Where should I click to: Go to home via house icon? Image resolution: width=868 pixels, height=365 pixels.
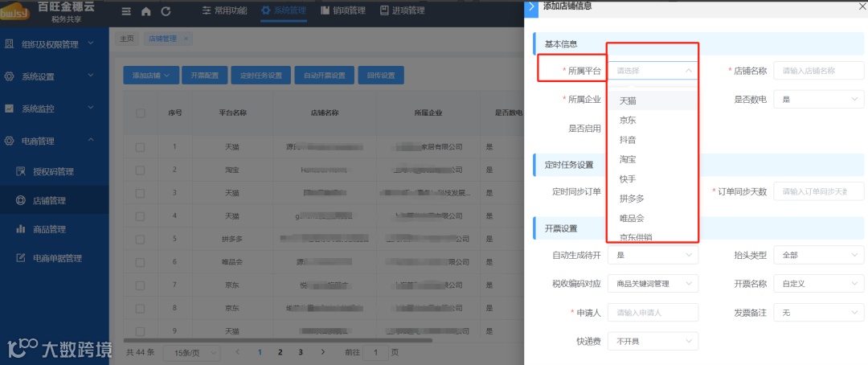click(x=146, y=11)
